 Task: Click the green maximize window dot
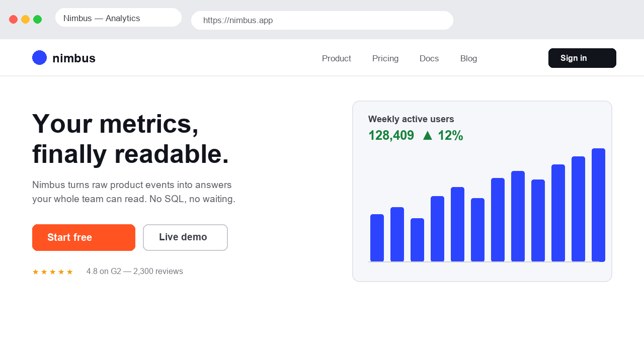point(38,19)
